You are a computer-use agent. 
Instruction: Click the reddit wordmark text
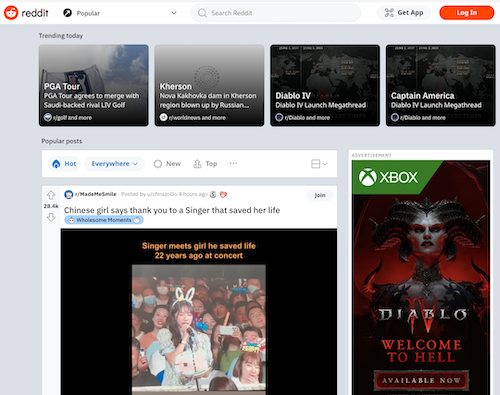pyautogui.click(x=35, y=13)
